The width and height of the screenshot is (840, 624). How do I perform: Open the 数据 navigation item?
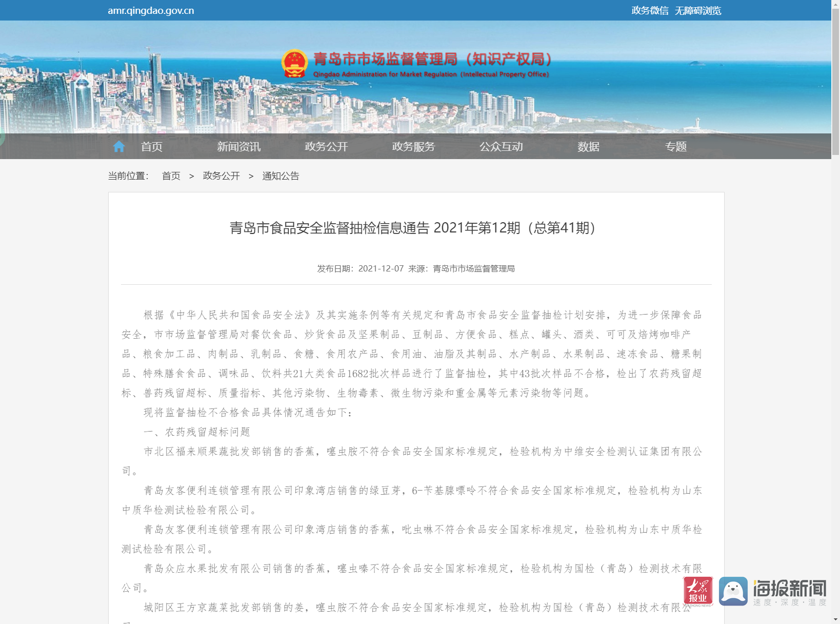click(588, 147)
